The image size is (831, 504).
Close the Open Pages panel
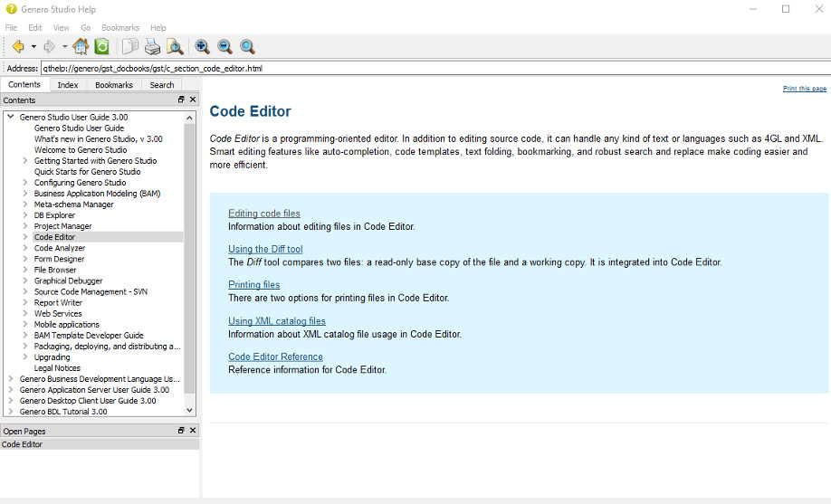(x=193, y=431)
